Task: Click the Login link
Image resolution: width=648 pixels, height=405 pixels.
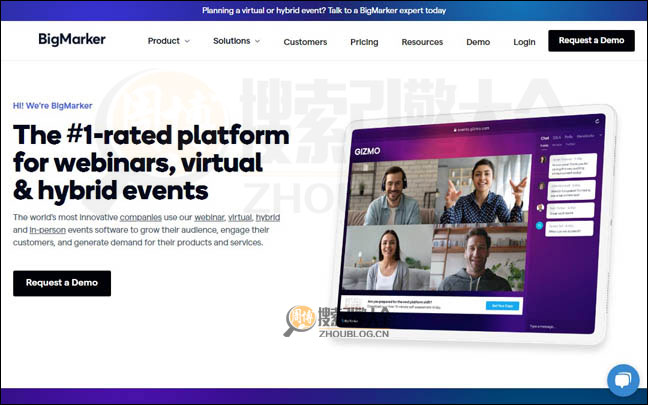Action: (x=524, y=42)
